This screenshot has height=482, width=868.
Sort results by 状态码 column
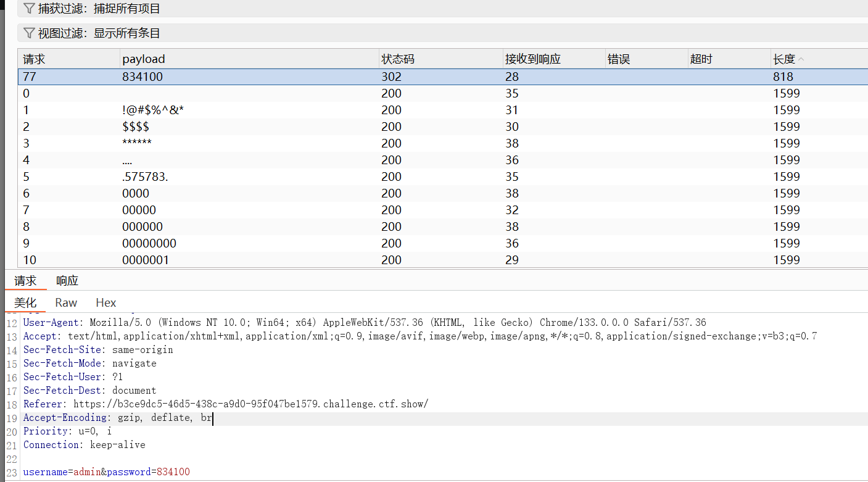click(x=398, y=59)
